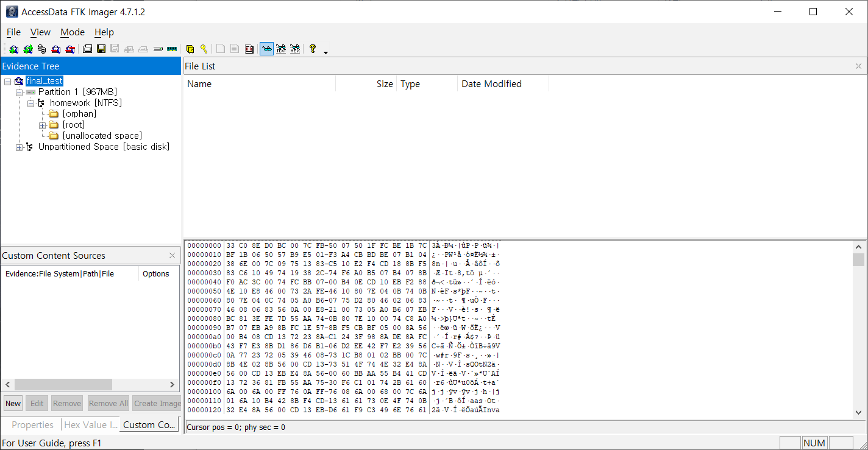Collapse the final_test evidence node
Screen dimensions: 868x450
7,81
